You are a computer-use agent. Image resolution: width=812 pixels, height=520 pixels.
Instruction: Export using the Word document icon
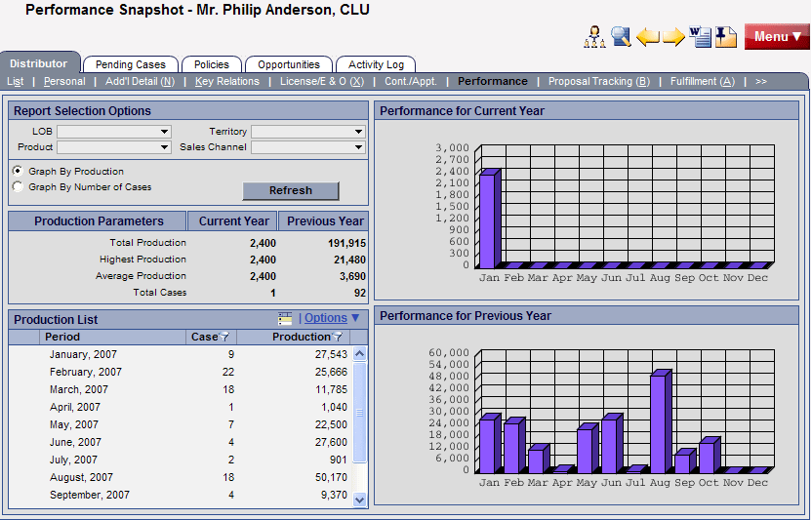point(700,37)
